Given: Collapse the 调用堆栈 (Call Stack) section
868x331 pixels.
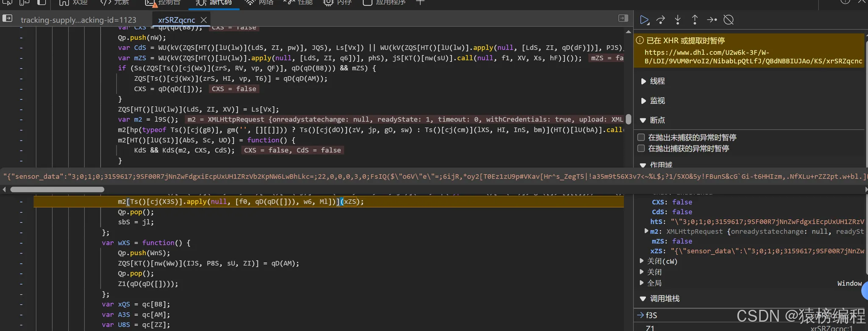Looking at the screenshot, I should [643, 299].
